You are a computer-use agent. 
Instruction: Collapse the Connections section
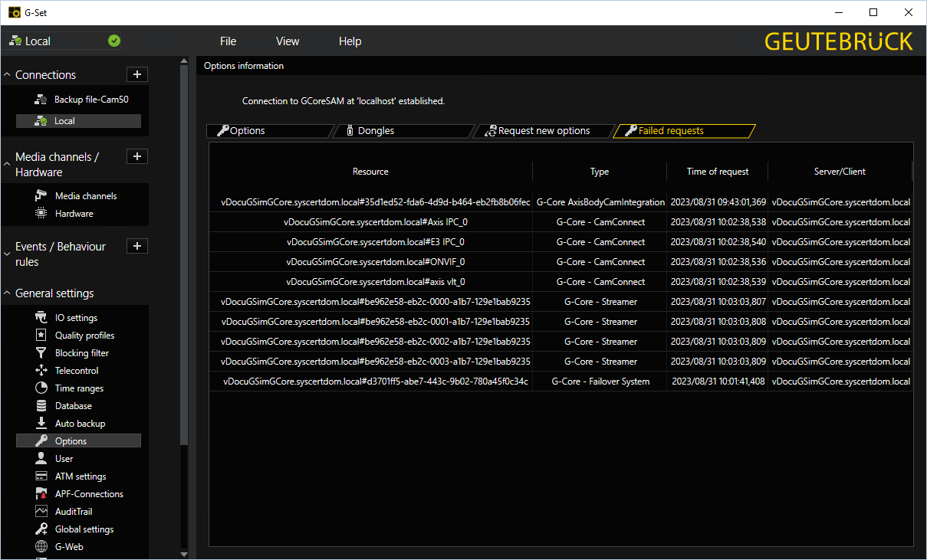coord(8,74)
